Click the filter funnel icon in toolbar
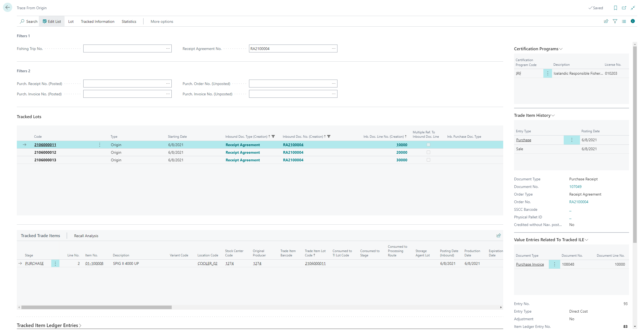 [615, 21]
